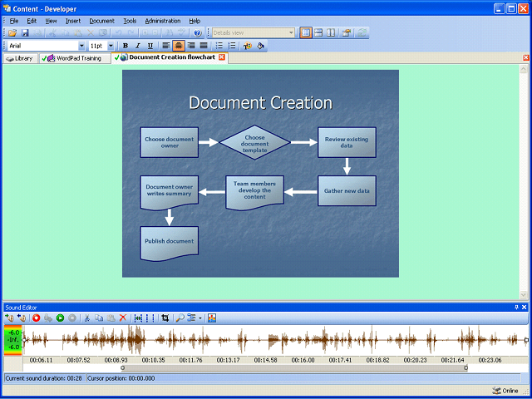Select the single-pane layout view icon
Image resolution: width=532 pixels, height=399 pixels.
pyautogui.click(x=306, y=33)
